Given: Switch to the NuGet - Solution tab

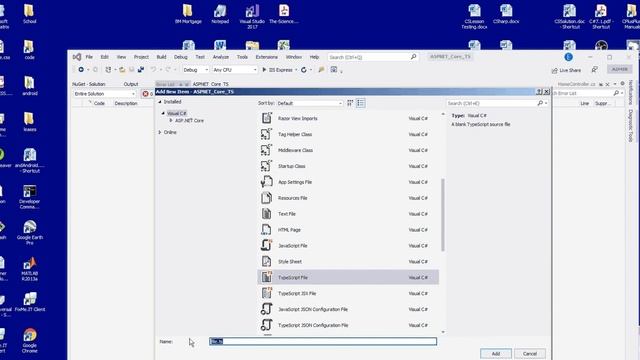Looking at the screenshot, I should point(89,84).
